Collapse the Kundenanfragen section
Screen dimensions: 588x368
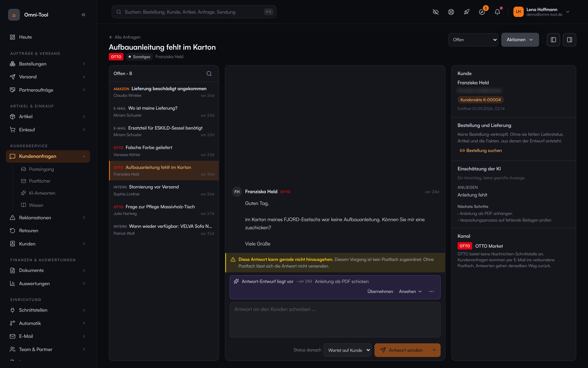tap(48, 156)
